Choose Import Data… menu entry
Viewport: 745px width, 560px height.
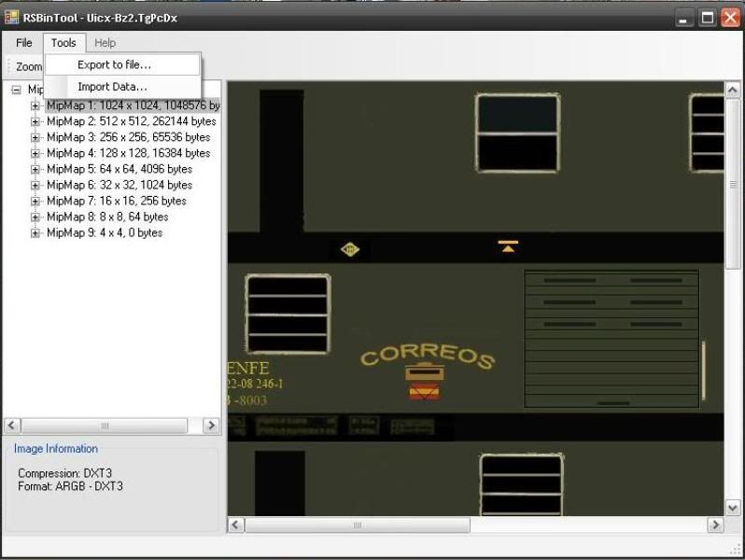[x=122, y=87]
